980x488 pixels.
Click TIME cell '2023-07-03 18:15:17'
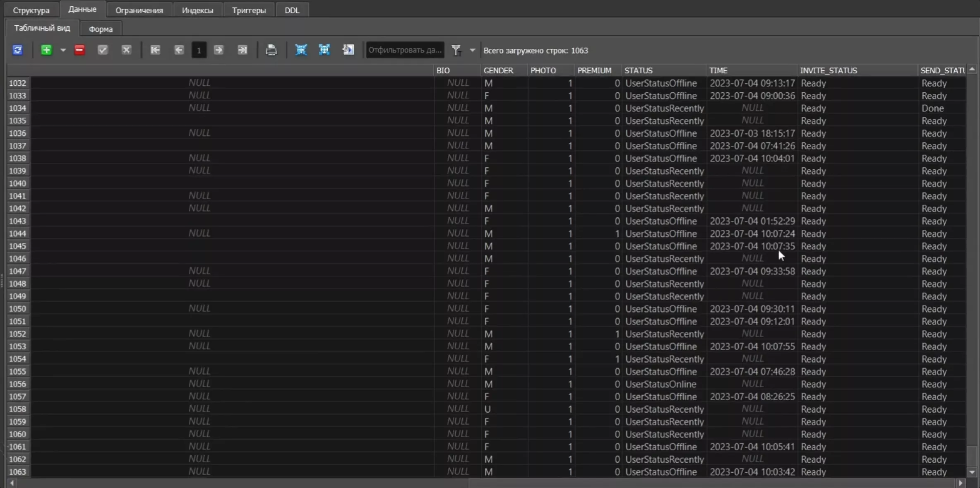tap(752, 133)
